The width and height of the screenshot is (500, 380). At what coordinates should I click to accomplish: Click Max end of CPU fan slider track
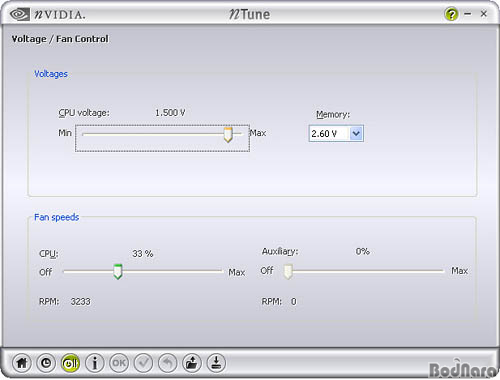click(220, 272)
